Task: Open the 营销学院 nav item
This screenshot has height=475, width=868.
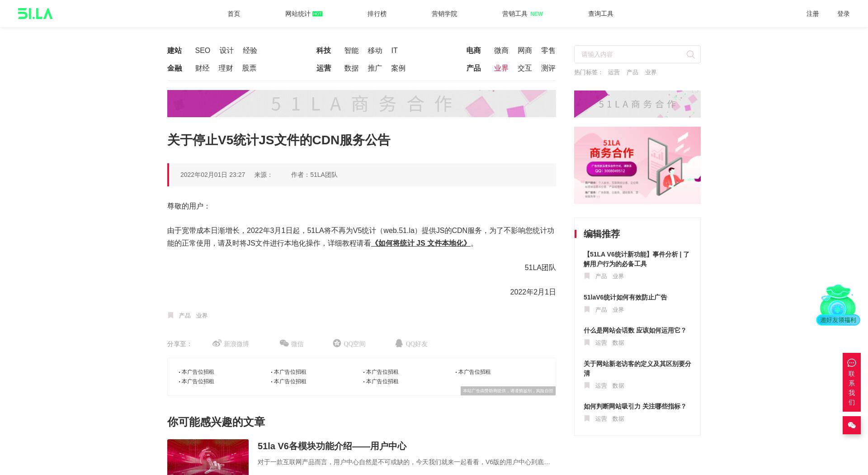Action: coord(444,14)
